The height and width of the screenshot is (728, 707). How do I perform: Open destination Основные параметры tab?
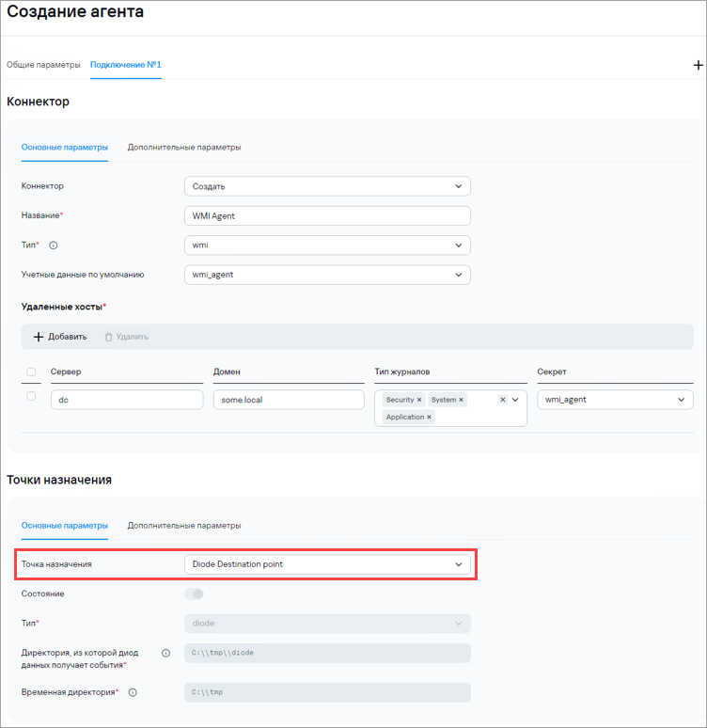click(65, 526)
